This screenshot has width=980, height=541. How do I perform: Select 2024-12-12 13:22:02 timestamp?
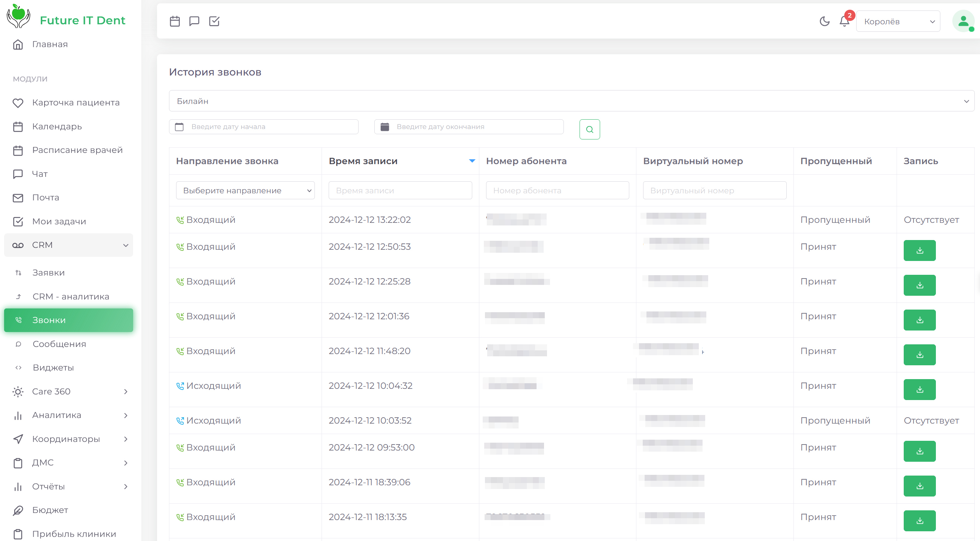point(369,220)
